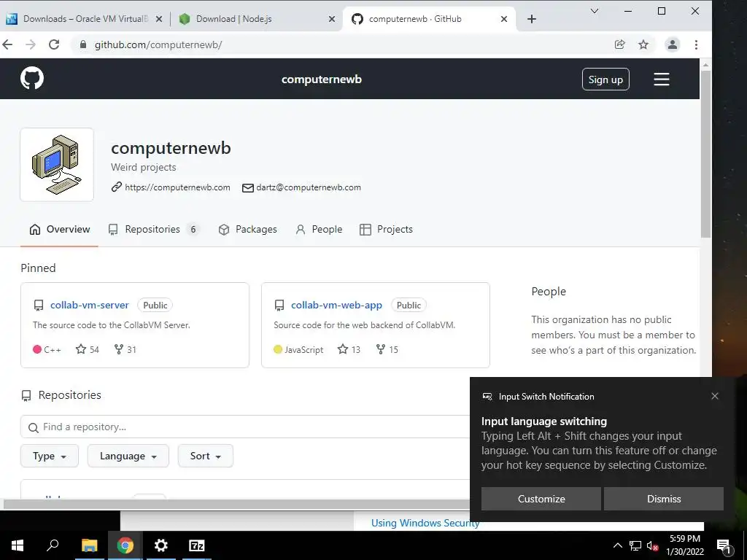Screen dimensions: 747x560
Task: Click the GitHub Octocat logo
Action: tap(32, 78)
